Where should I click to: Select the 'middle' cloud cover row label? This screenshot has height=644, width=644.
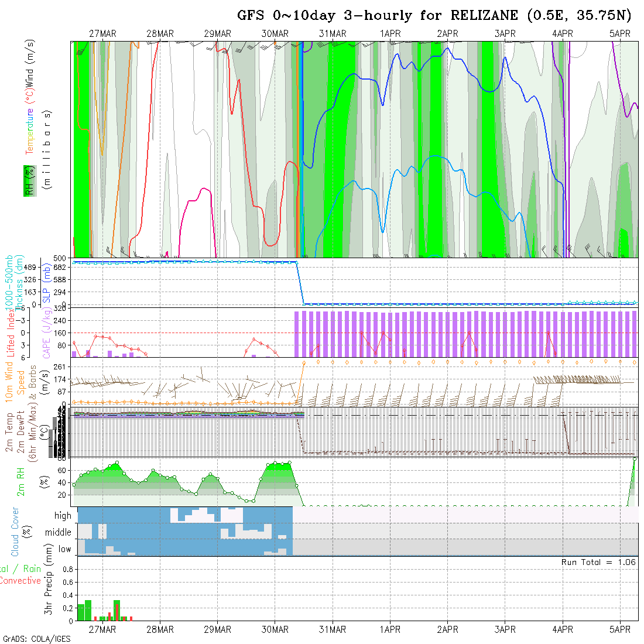(x=58, y=533)
